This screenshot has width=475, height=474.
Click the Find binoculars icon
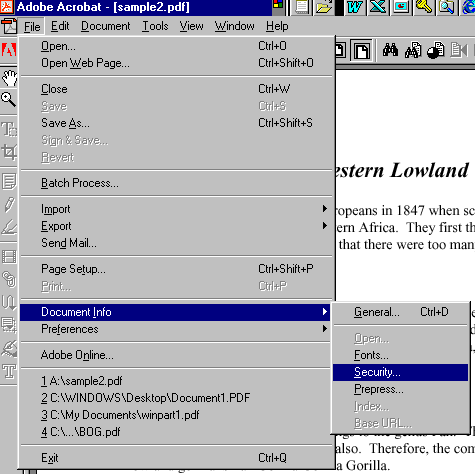[x=390, y=51]
